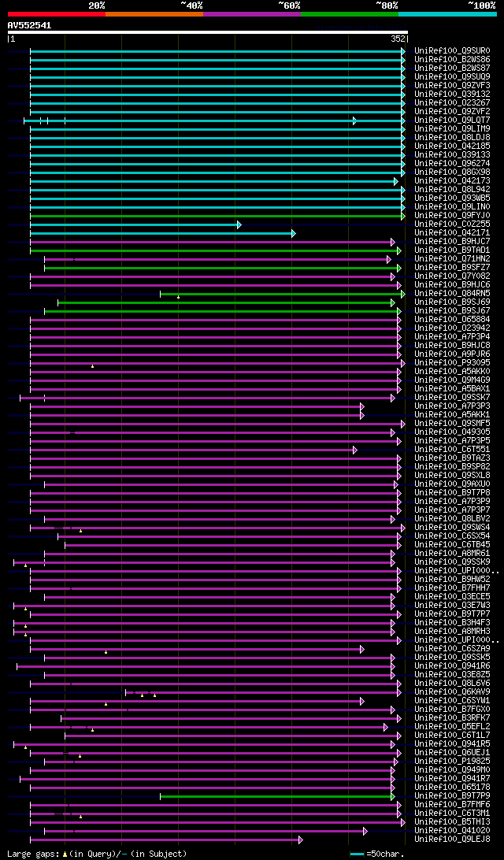Click label UniRef100_B9HW52

coord(453,579)
